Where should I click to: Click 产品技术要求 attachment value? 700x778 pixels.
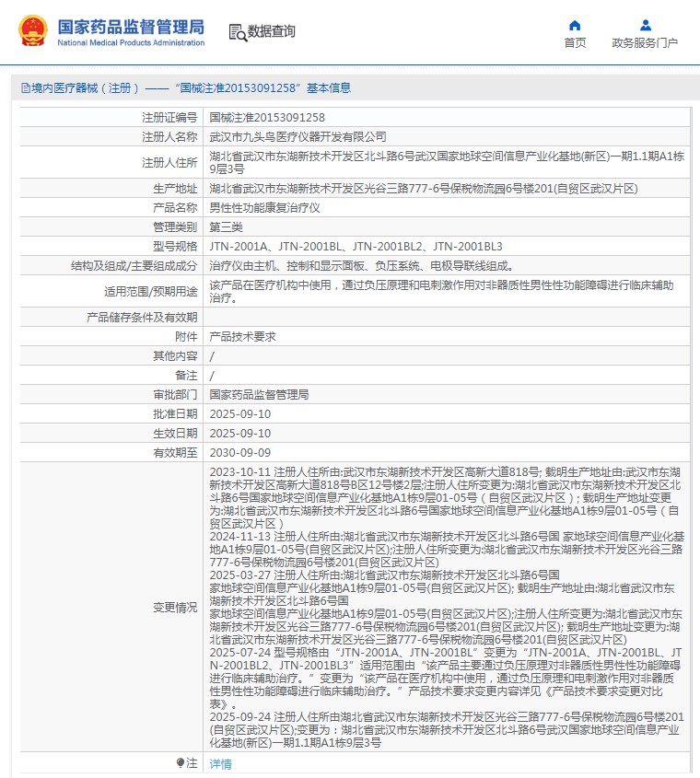[x=242, y=337]
